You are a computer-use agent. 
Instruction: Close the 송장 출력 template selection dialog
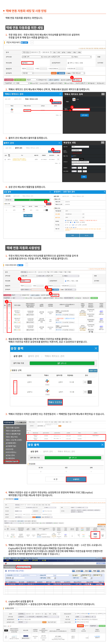(x=96, y=348)
